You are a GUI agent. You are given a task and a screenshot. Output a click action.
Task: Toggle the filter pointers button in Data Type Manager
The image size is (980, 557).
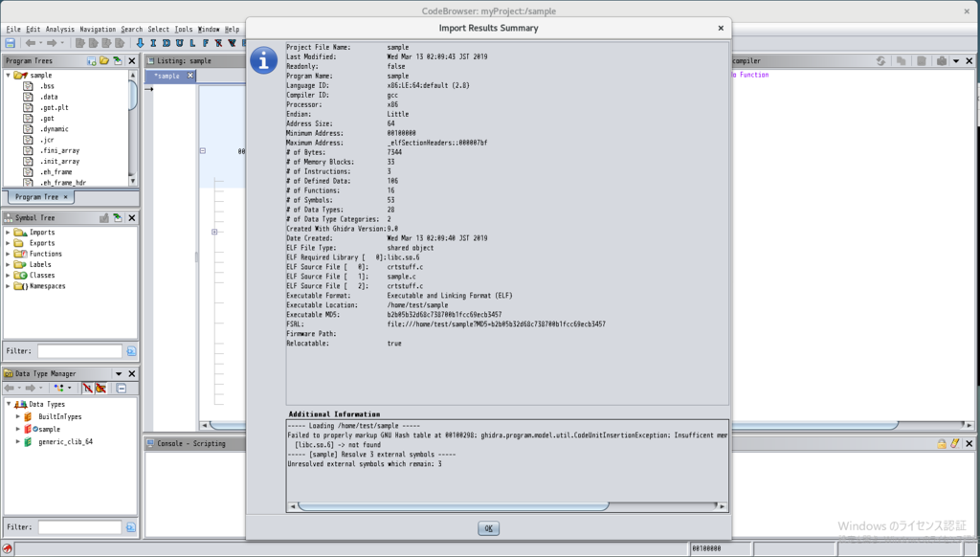[100, 389]
